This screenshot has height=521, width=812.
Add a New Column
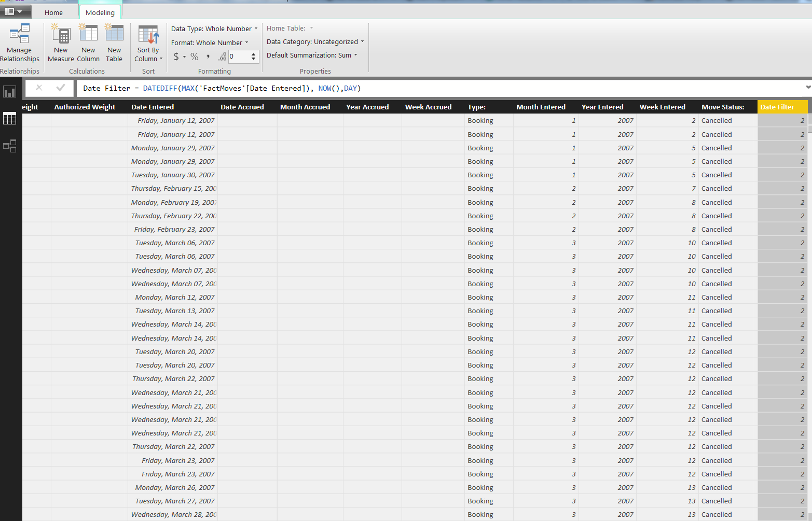(88, 43)
